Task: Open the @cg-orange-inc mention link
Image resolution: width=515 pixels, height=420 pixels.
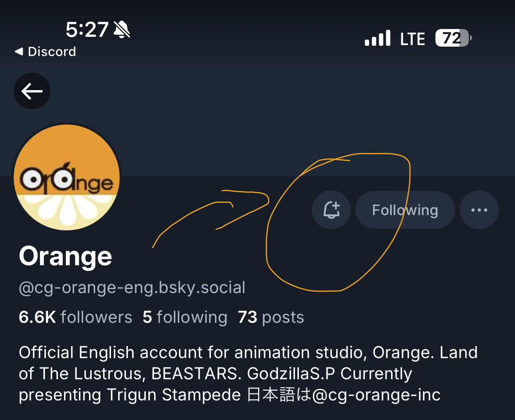Action: coord(376,395)
